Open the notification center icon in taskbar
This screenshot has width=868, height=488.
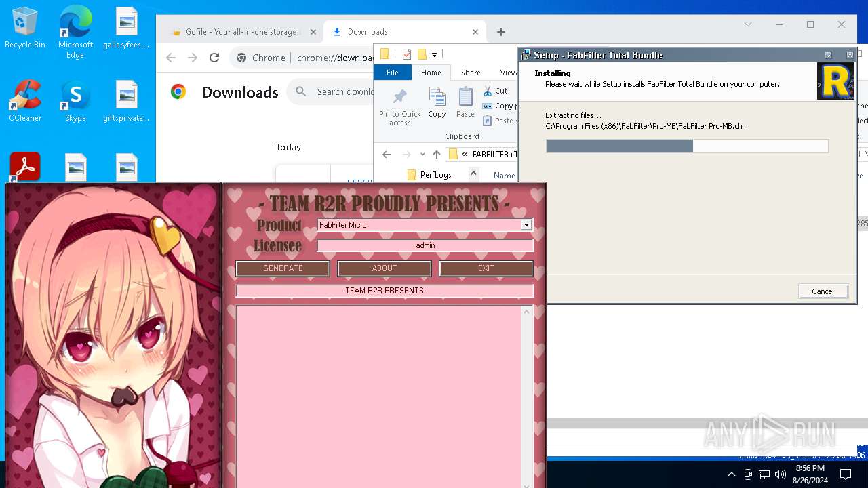coord(846,474)
